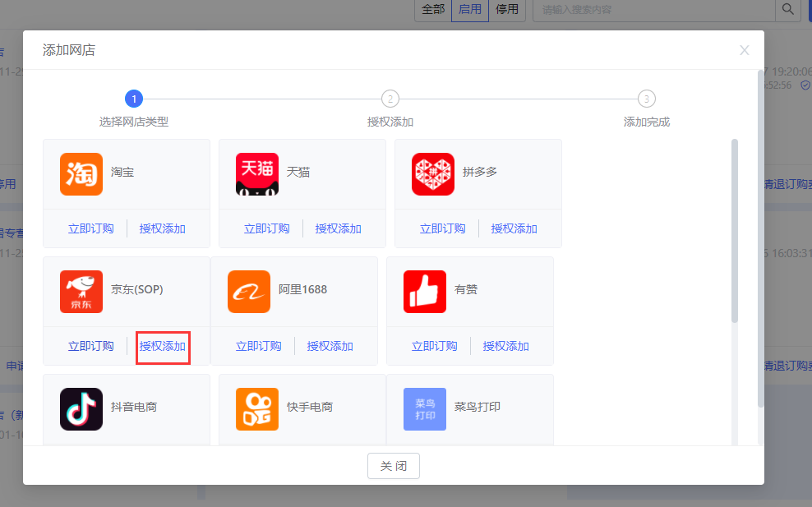Click the 拼多多 shop name text
Image resolution: width=812 pixels, height=507 pixels.
tap(479, 172)
